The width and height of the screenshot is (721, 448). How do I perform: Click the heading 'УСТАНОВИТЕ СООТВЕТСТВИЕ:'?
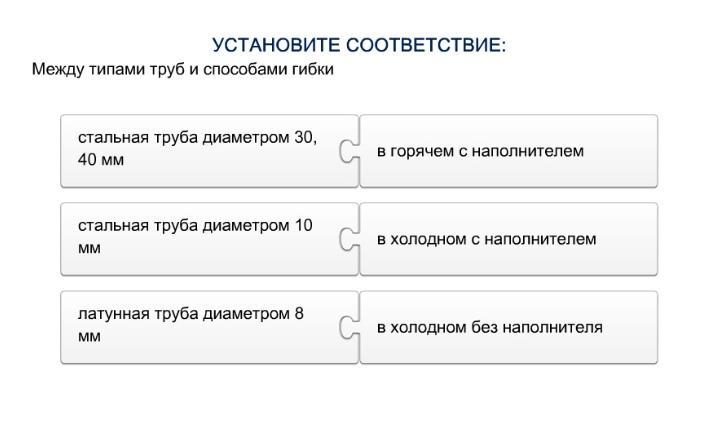click(359, 46)
